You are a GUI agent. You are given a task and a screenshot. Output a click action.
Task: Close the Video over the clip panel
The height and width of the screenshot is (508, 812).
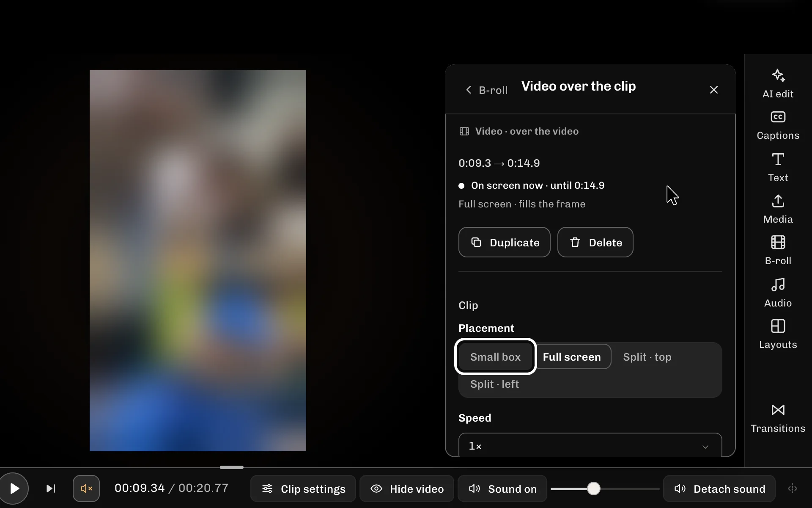714,90
